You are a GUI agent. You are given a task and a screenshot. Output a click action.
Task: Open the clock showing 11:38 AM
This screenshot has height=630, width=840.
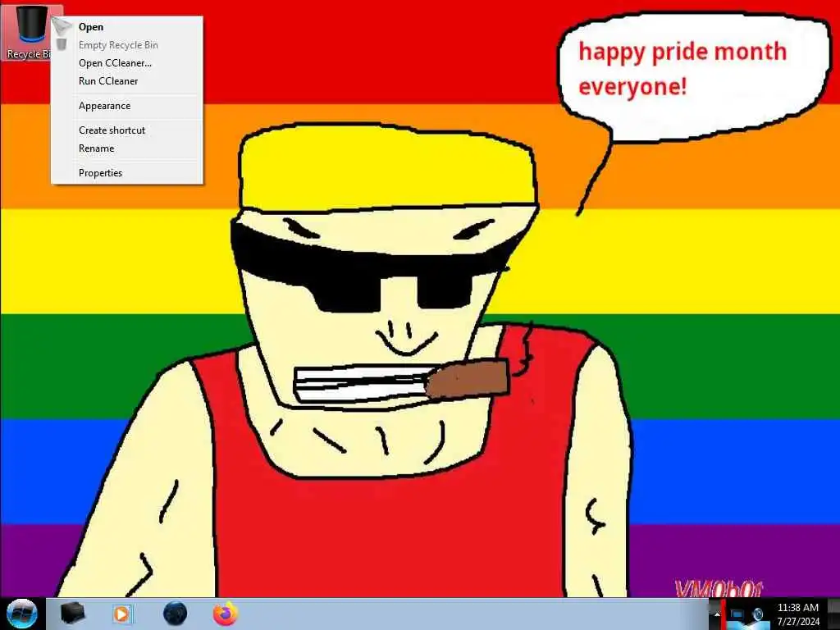798,614
